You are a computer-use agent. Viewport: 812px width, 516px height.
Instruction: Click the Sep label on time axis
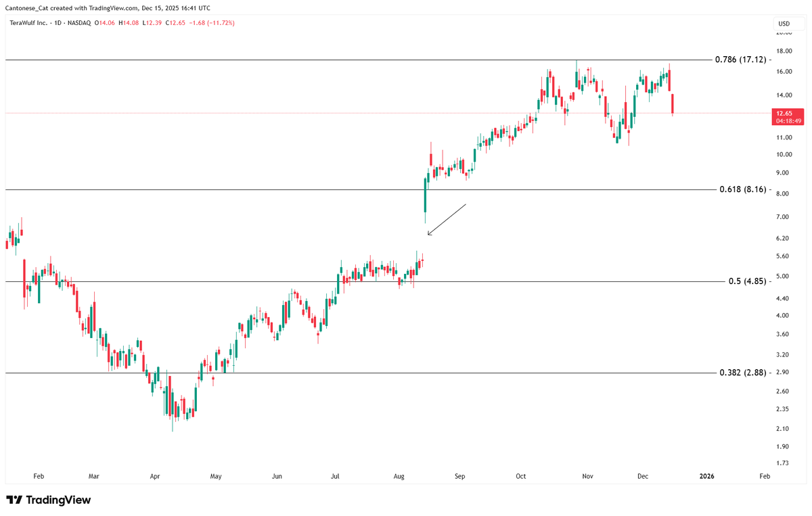(x=459, y=476)
